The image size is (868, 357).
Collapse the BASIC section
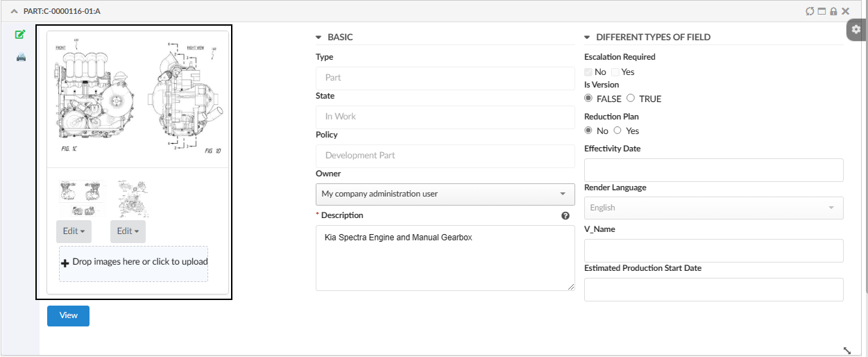pos(319,38)
